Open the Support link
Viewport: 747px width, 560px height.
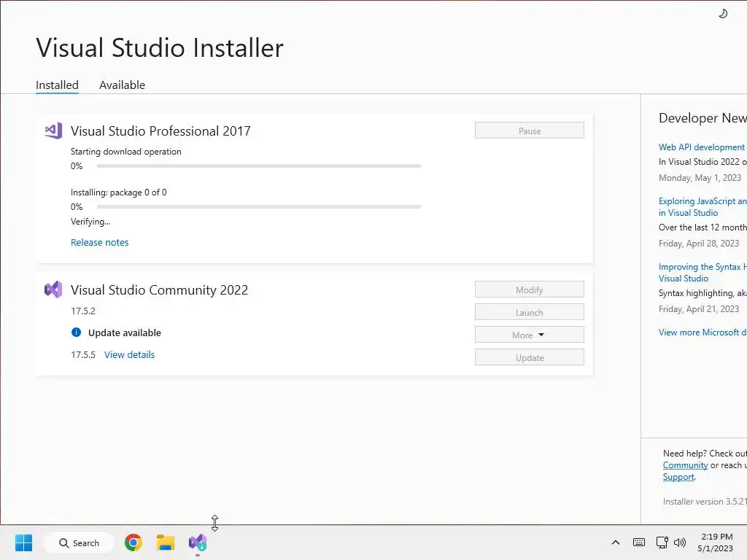(x=678, y=477)
